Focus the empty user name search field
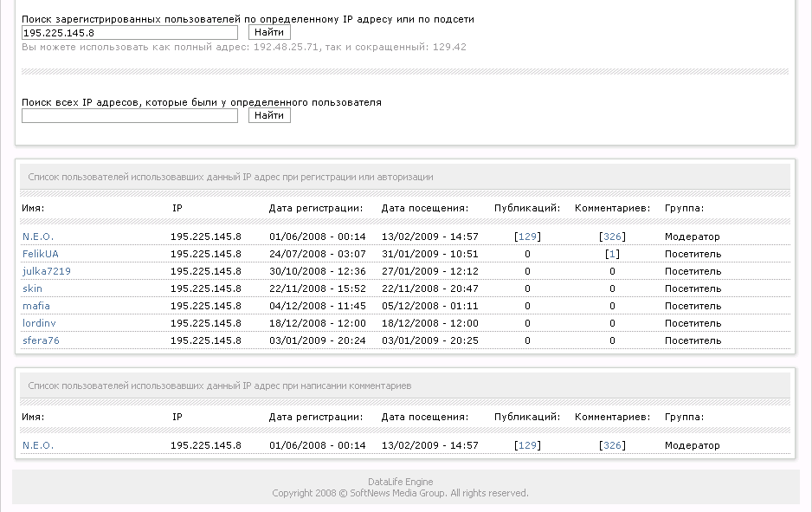The image size is (812, 512). (130, 115)
